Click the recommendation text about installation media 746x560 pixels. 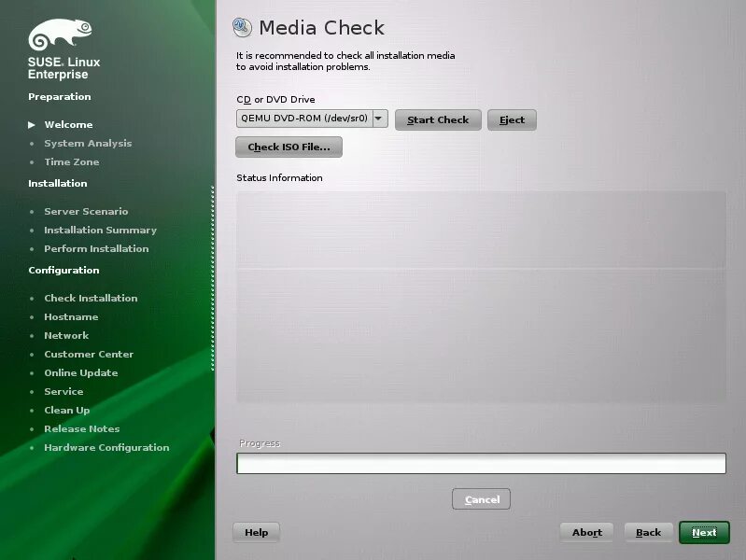point(345,62)
